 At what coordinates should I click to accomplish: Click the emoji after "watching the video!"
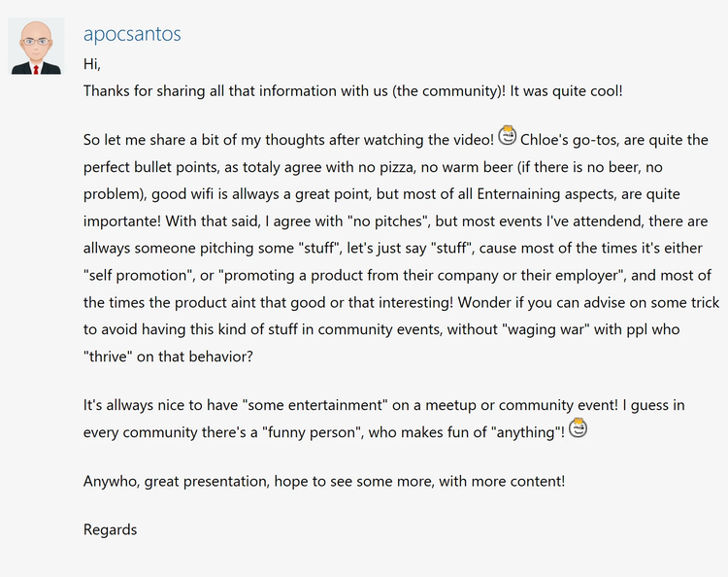coord(508,136)
